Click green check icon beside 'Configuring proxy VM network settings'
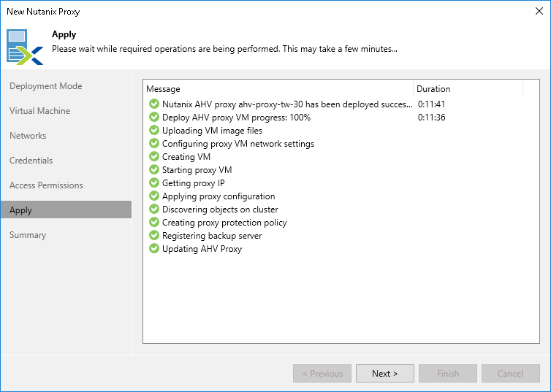This screenshot has height=392, width=551. tap(154, 143)
